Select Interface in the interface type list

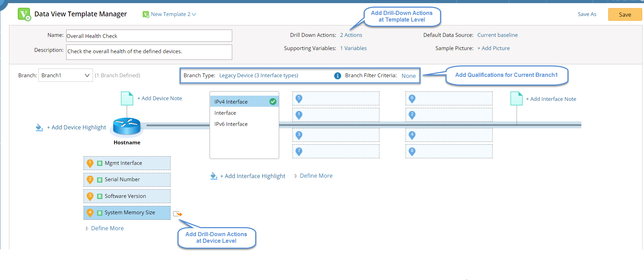[x=225, y=113]
